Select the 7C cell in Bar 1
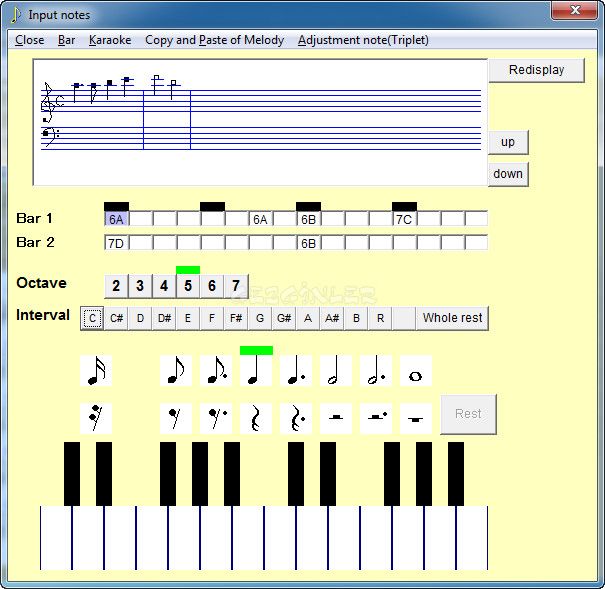This screenshot has width=605, height=589. [x=404, y=219]
